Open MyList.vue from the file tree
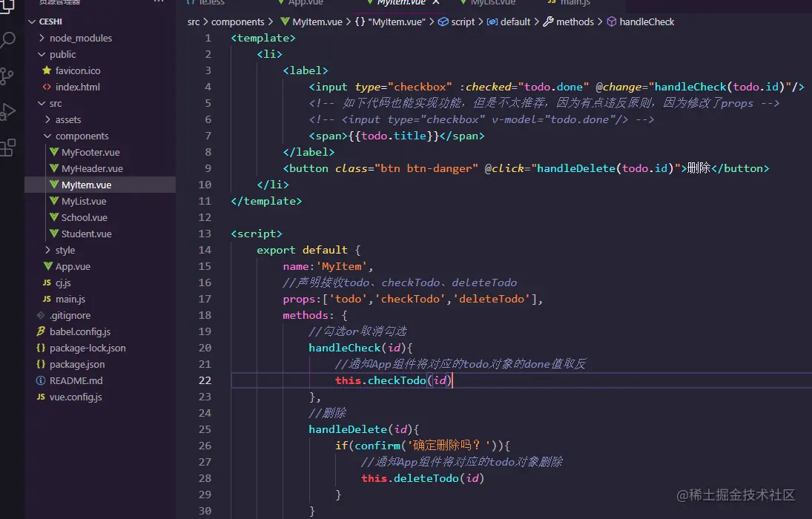Screen dimensions: 812x519 pyautogui.click(x=84, y=202)
